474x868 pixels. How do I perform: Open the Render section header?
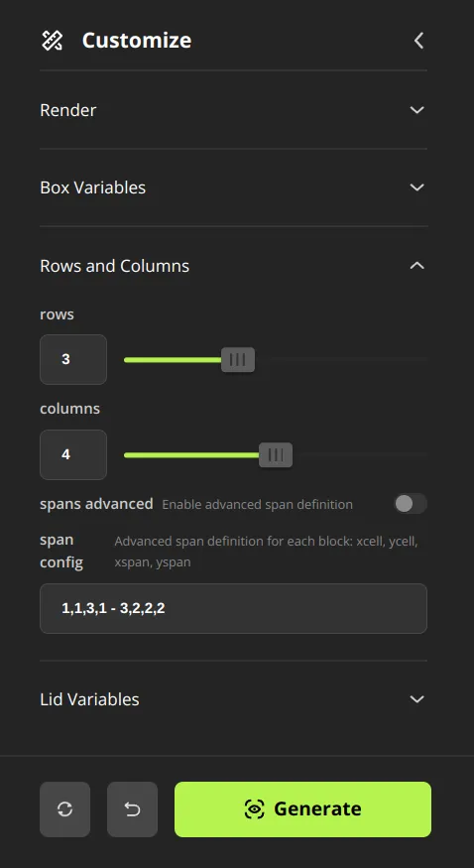pos(233,110)
